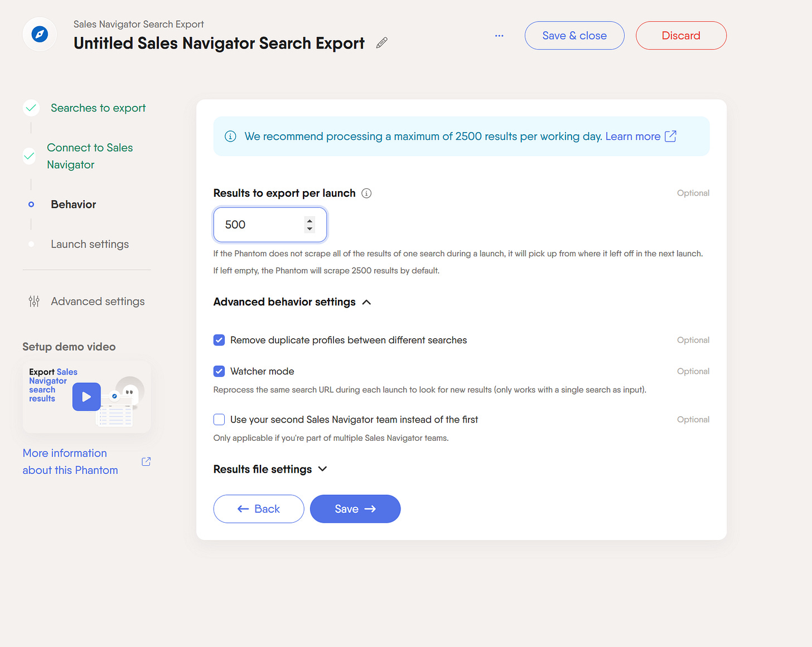
Task: Disable the Watcher mode checkbox
Action: [x=219, y=371]
